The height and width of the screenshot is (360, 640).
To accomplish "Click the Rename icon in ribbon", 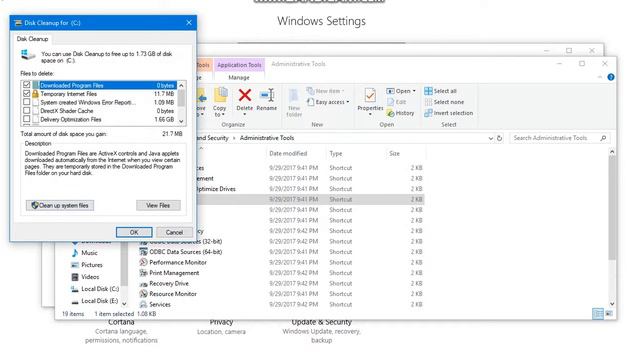I will (267, 96).
